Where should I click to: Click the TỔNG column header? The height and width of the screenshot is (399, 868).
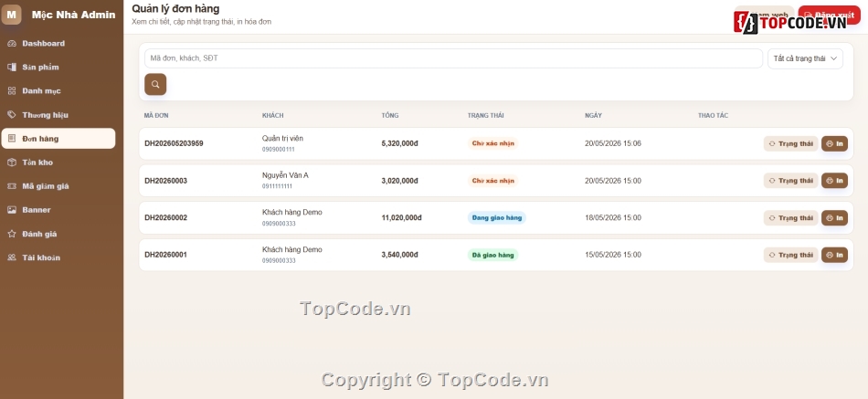pos(390,116)
